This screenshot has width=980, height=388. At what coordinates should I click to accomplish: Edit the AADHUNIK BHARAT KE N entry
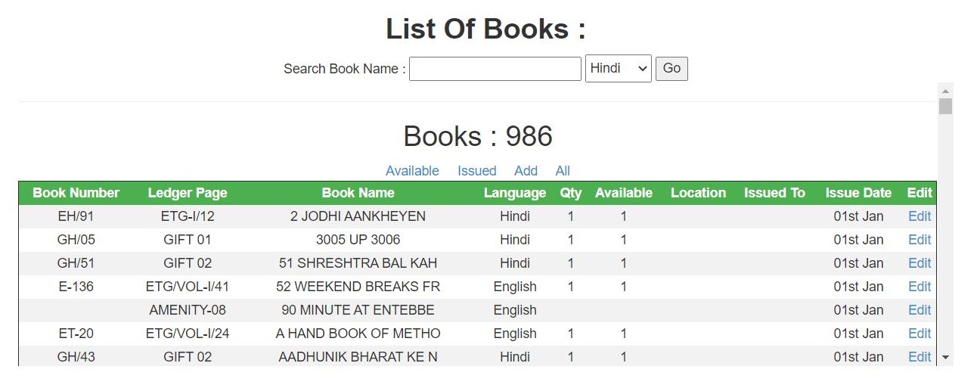pyautogui.click(x=920, y=357)
